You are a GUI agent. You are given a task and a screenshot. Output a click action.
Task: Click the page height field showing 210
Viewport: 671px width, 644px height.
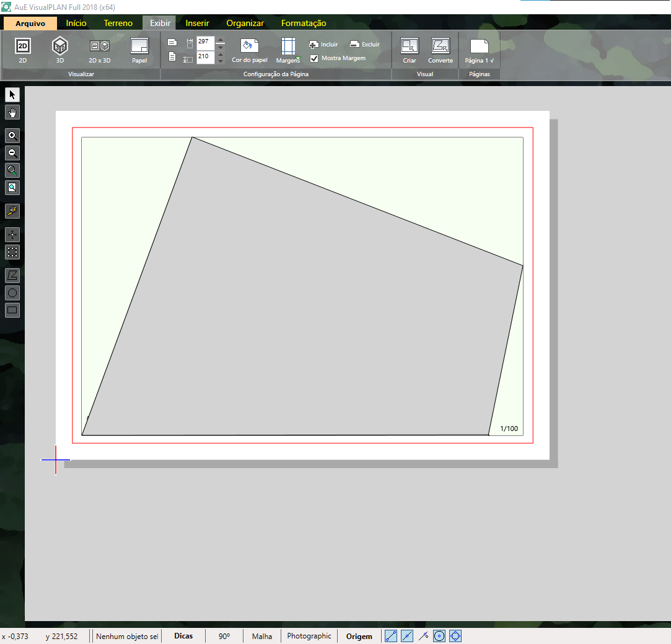pos(205,57)
